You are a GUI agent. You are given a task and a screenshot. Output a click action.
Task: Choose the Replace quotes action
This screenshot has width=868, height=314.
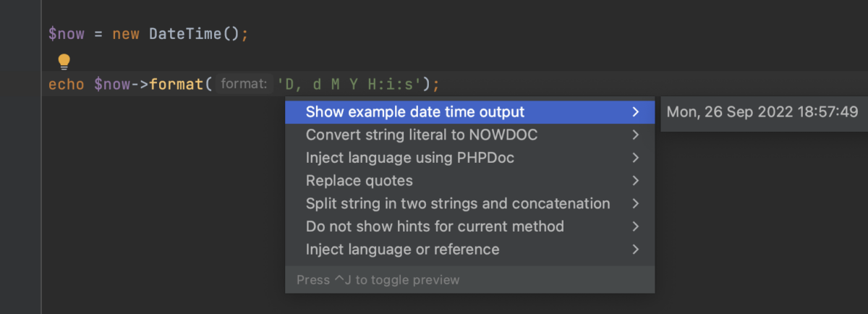point(359,181)
